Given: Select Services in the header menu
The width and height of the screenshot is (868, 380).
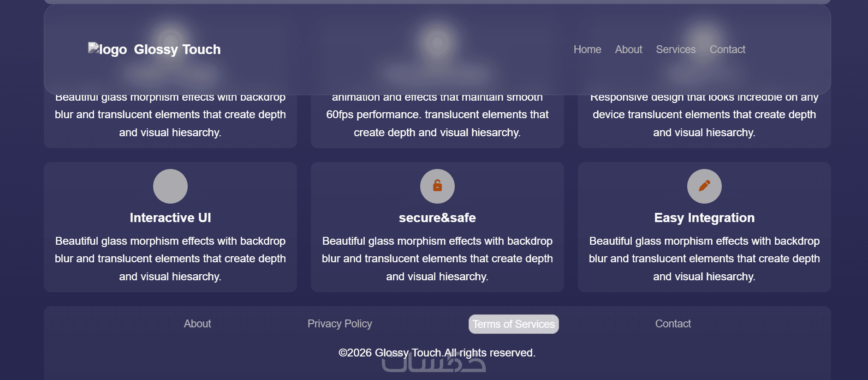Looking at the screenshot, I should [676, 49].
